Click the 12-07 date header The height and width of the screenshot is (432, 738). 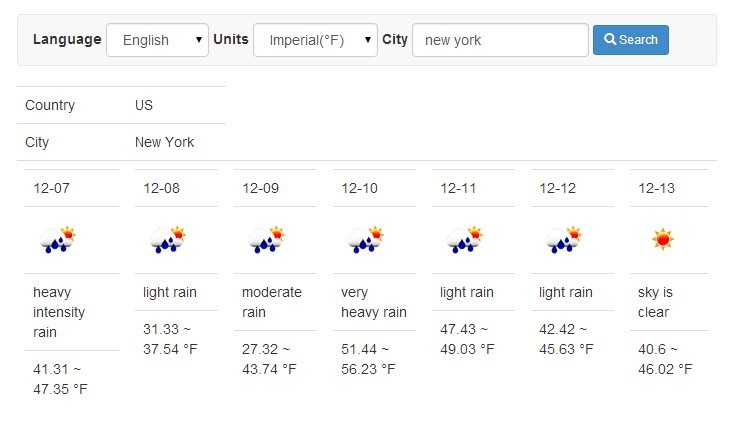[51, 188]
